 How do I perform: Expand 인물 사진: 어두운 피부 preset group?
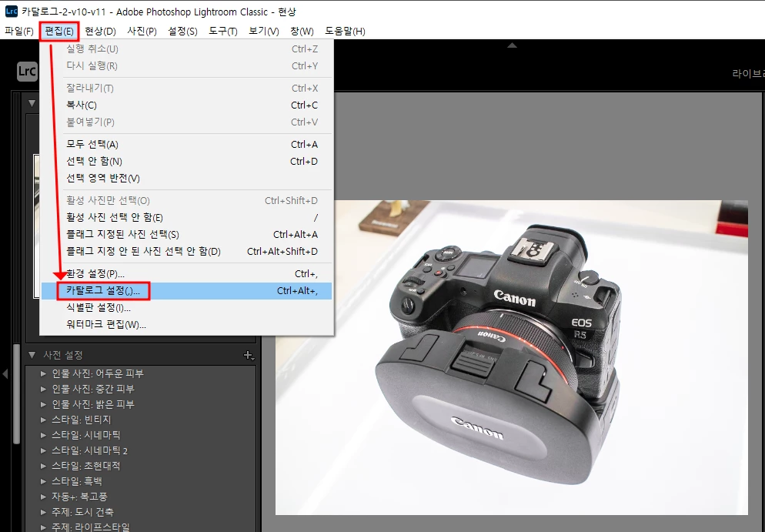tap(43, 374)
